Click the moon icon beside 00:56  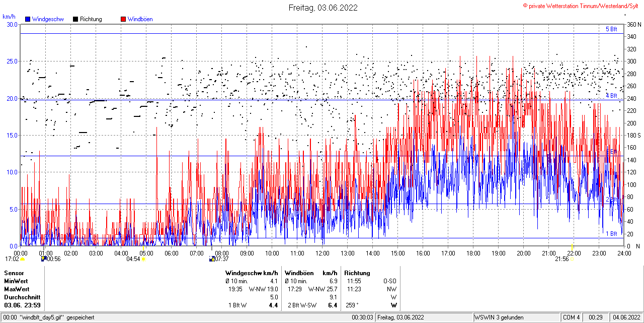[44, 259]
